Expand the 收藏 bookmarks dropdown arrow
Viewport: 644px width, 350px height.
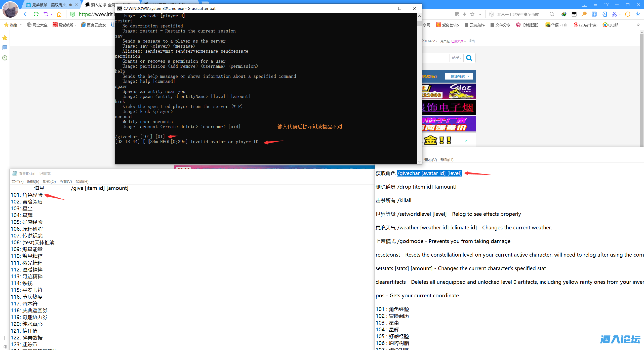pyautogui.click(x=21, y=25)
